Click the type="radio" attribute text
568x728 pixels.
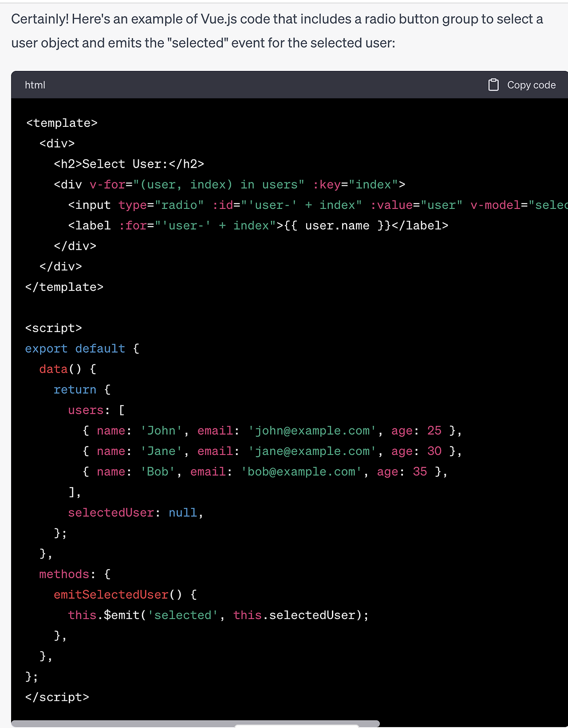click(x=161, y=205)
